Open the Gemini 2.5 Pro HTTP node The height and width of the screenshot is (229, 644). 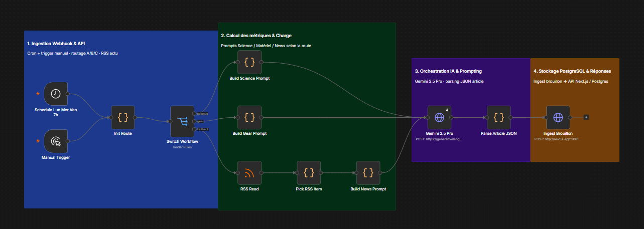pyautogui.click(x=439, y=118)
